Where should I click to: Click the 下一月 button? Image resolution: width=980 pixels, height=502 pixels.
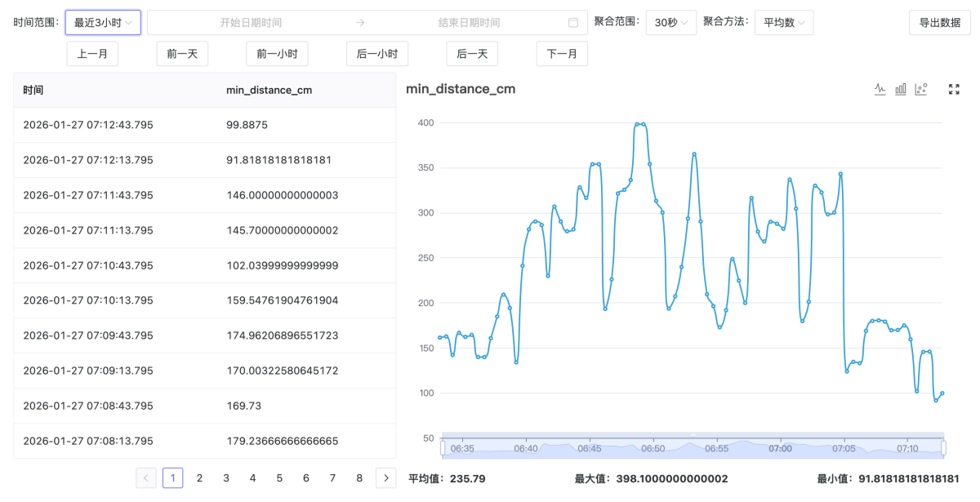(x=562, y=54)
